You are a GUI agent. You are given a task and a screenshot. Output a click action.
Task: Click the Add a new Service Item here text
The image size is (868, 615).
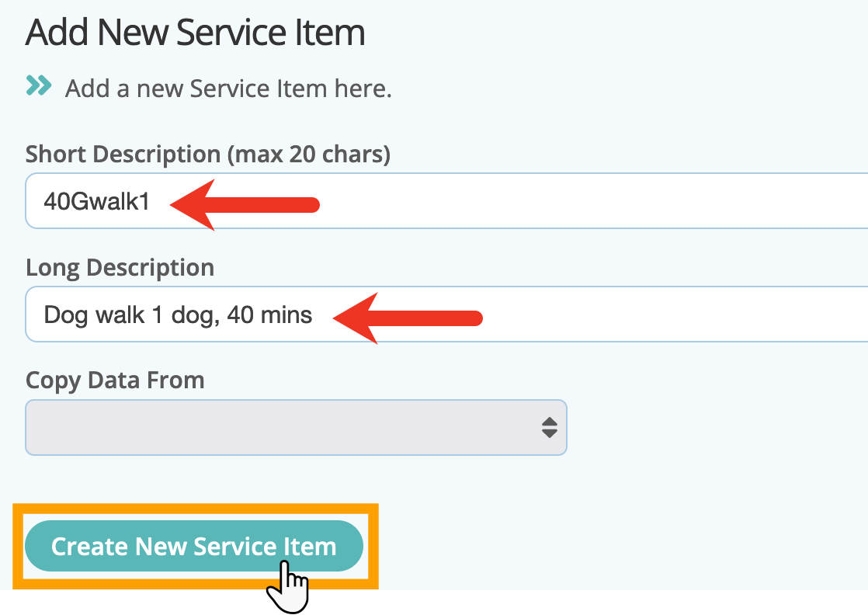228,89
